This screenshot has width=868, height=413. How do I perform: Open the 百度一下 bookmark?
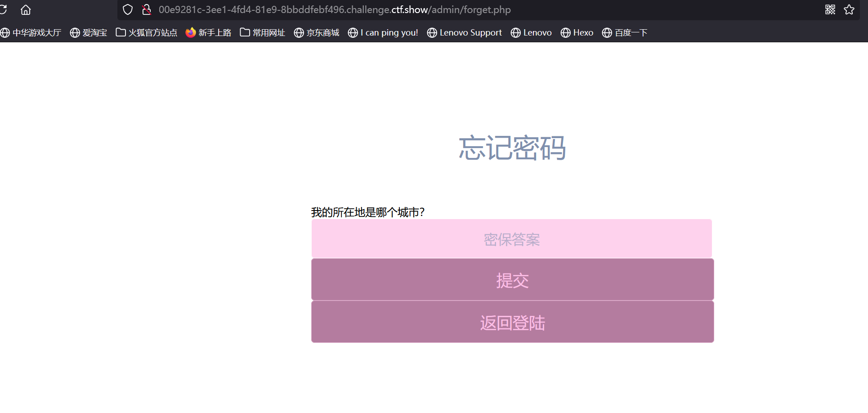click(x=624, y=32)
